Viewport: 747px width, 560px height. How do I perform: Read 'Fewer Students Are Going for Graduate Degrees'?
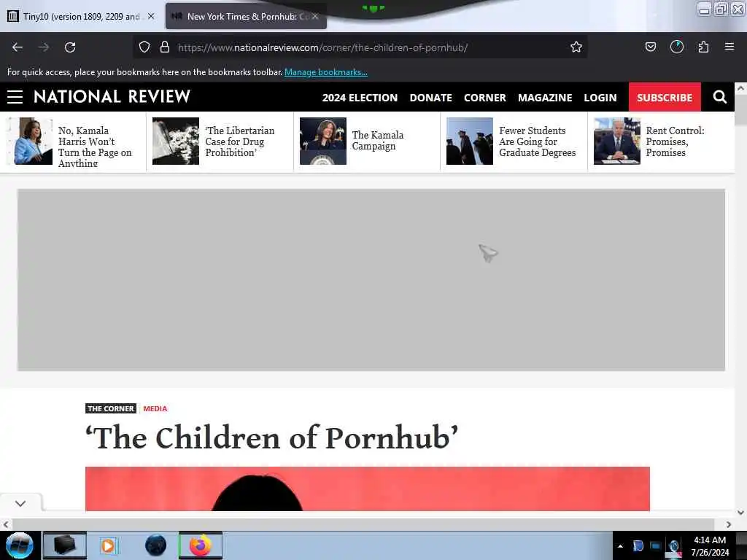(537, 141)
